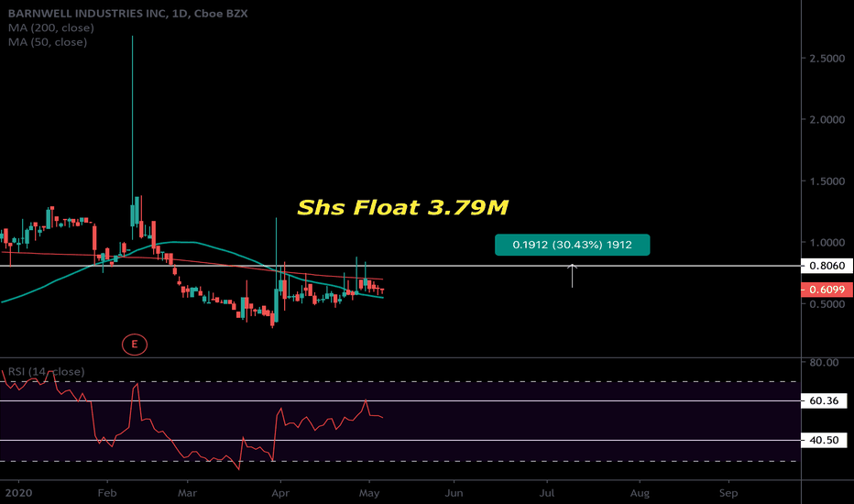Click the 40.50 RSI level label
The image size is (854, 504).
tap(824, 440)
